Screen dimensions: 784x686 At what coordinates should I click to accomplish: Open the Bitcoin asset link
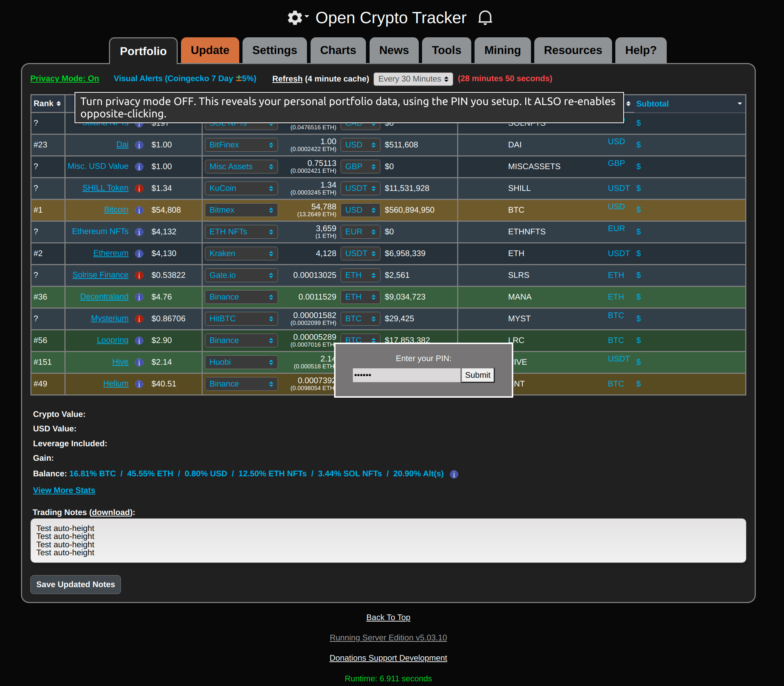click(116, 210)
